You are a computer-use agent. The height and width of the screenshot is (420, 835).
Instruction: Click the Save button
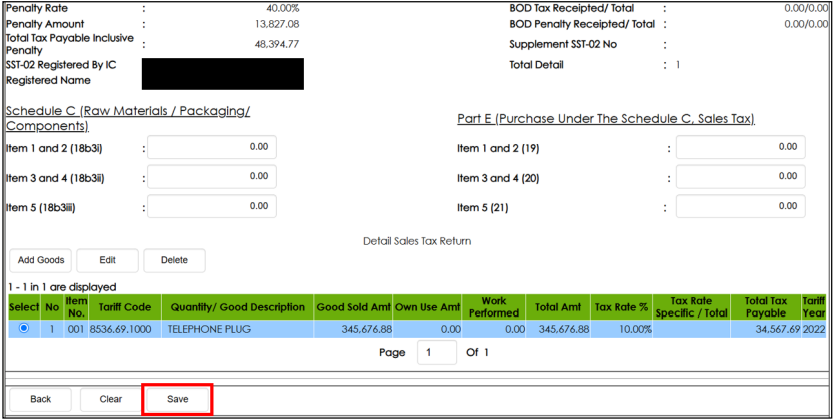coord(177,399)
